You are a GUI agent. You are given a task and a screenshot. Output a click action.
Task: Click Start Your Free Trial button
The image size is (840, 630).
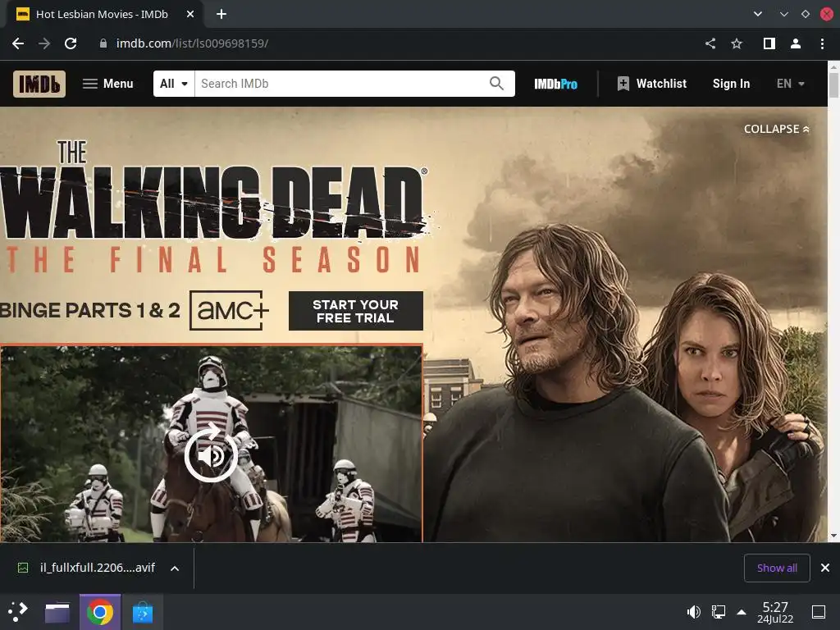[x=356, y=311]
